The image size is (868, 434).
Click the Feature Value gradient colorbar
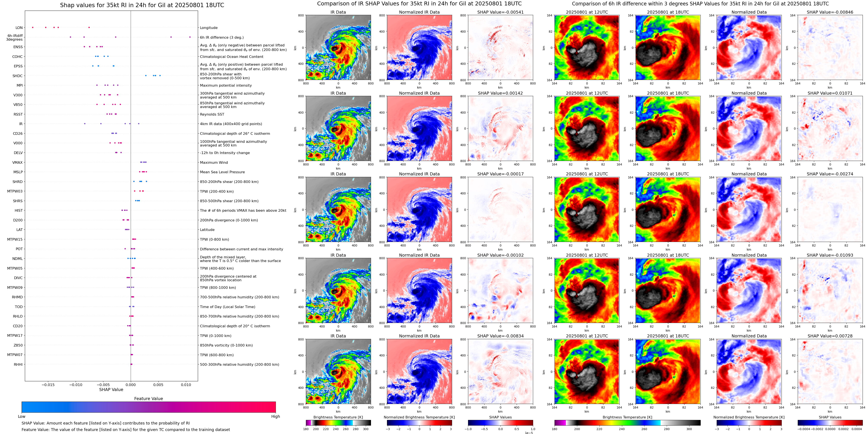pos(148,407)
